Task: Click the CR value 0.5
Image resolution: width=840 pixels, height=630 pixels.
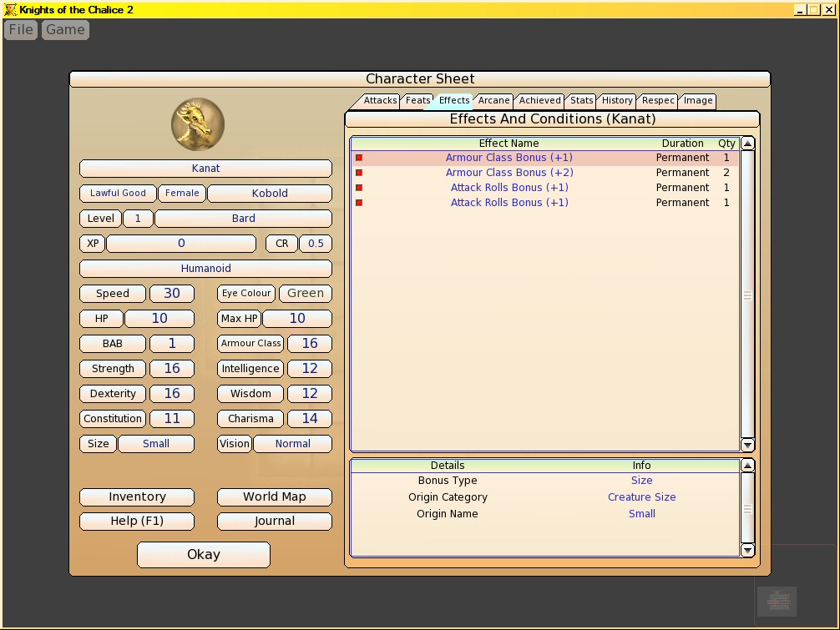Action: (x=316, y=244)
